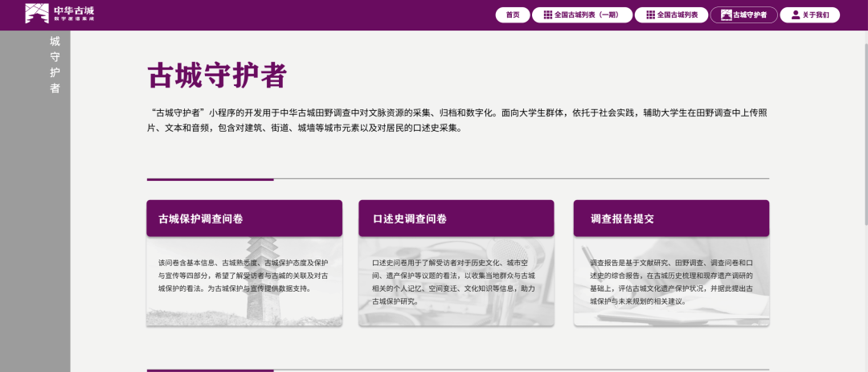Viewport: 868px width, 372px height.
Task: Open the 调查报告提交 card header
Action: [671, 219]
